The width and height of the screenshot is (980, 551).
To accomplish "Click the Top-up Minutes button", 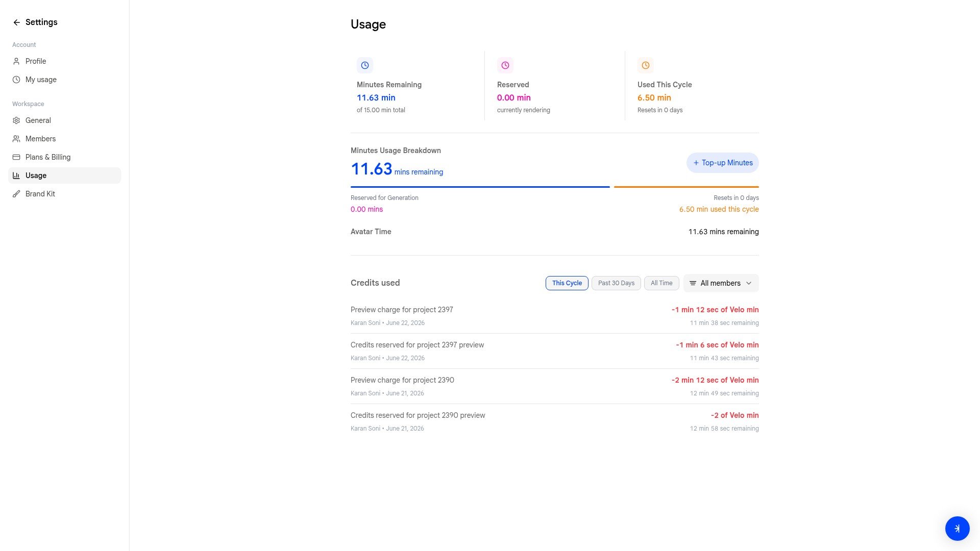I will click(722, 163).
